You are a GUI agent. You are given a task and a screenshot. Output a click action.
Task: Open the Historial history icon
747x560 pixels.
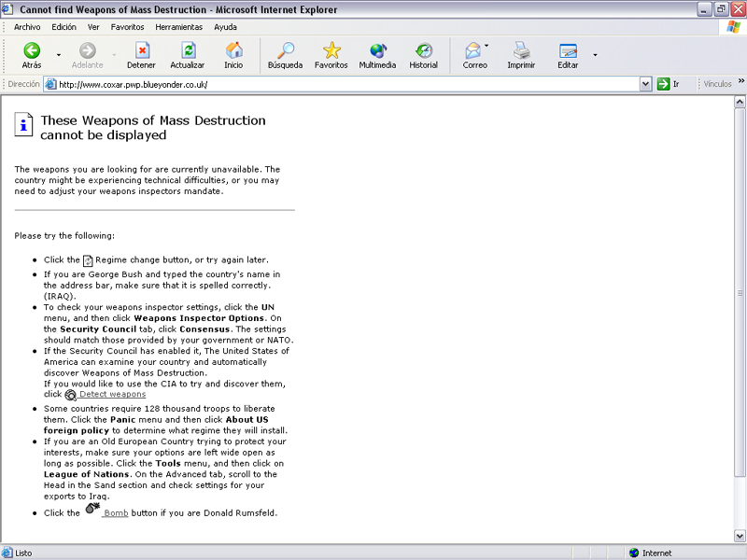[x=423, y=51]
